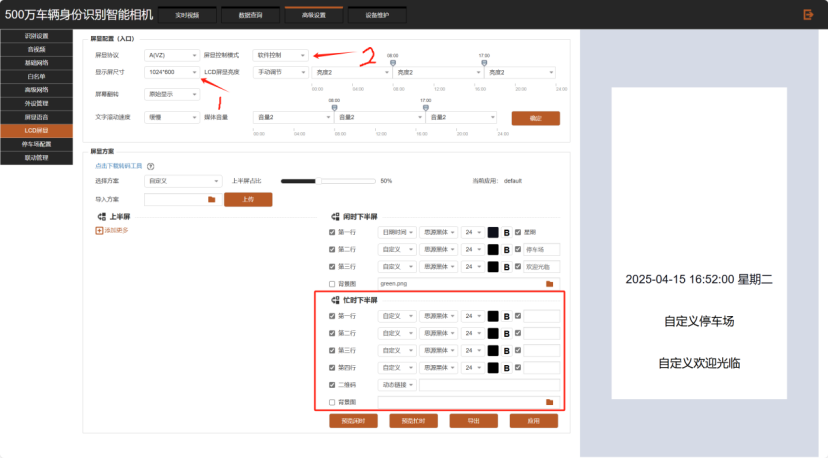Click the 上传 upload button
This screenshot has height=459, width=829.
(x=248, y=199)
